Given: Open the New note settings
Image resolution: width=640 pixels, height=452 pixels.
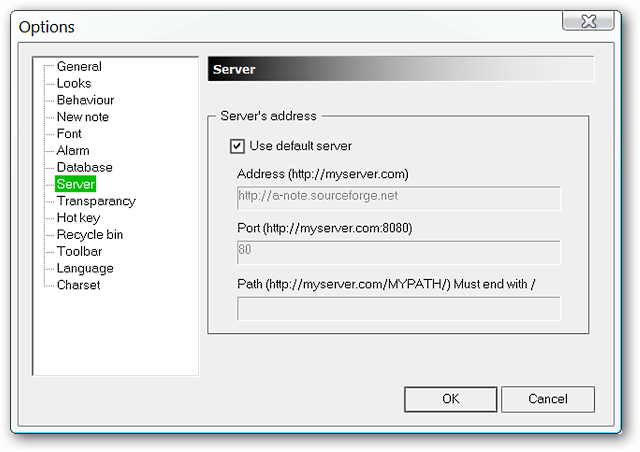Looking at the screenshot, I should pos(83,117).
